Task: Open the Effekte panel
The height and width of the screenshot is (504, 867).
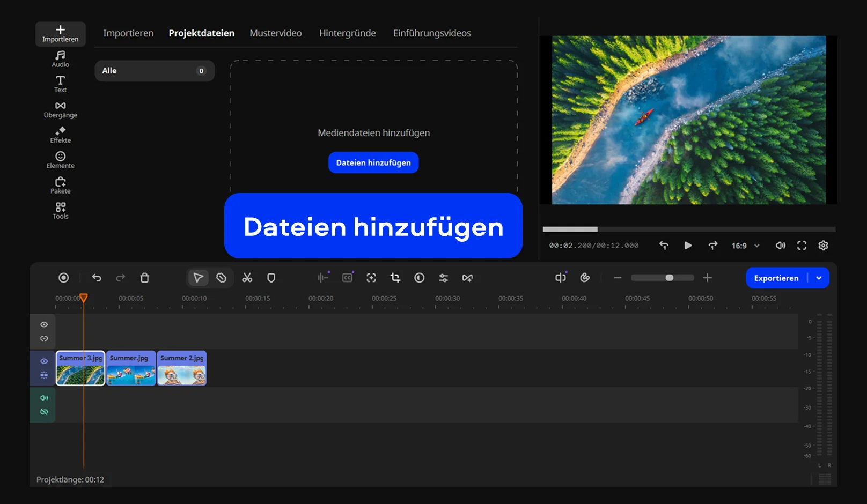Action: coord(60,135)
